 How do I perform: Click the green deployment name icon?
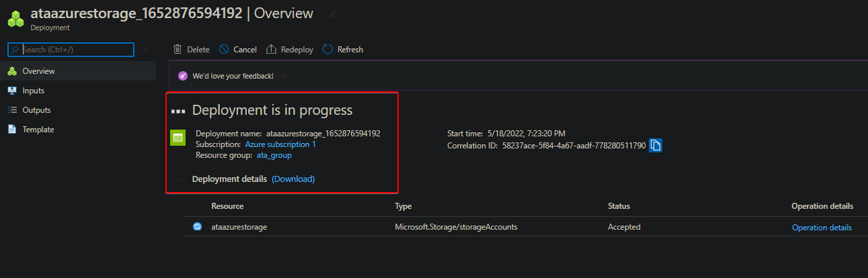coord(177,138)
